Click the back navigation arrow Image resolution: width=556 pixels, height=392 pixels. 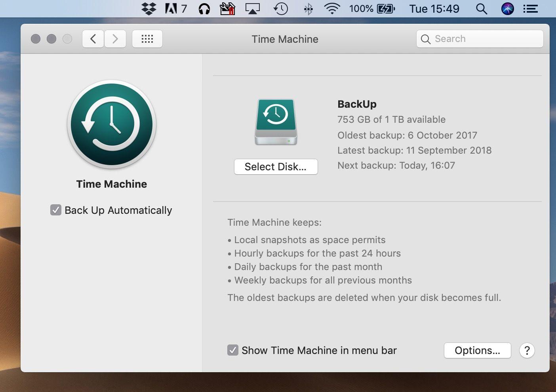[x=93, y=38]
